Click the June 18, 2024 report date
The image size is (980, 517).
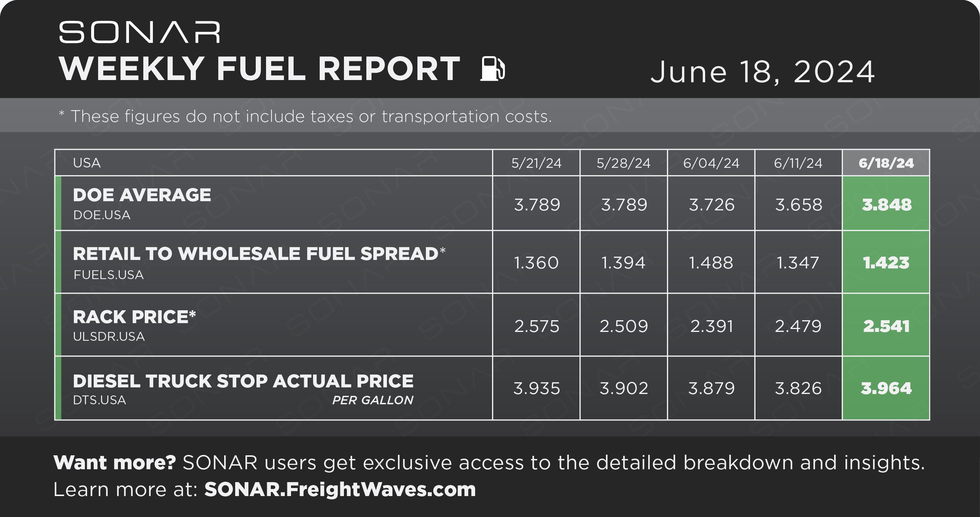pyautogui.click(x=763, y=72)
